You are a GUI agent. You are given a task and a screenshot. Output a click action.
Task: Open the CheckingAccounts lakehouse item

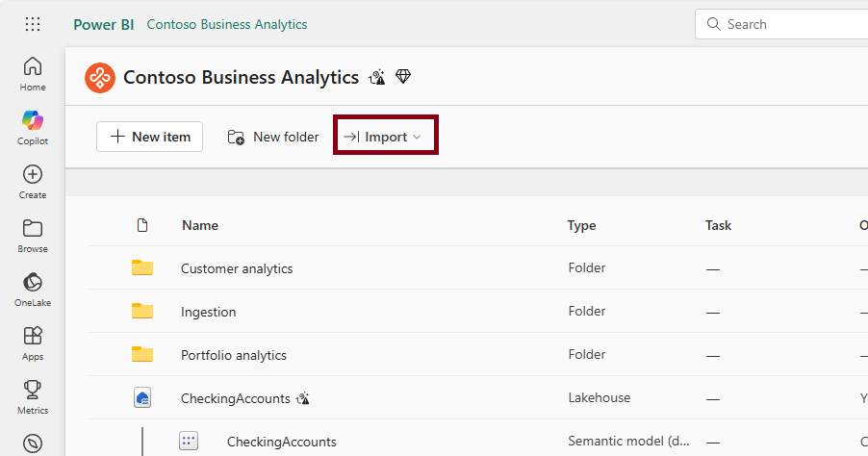click(235, 398)
